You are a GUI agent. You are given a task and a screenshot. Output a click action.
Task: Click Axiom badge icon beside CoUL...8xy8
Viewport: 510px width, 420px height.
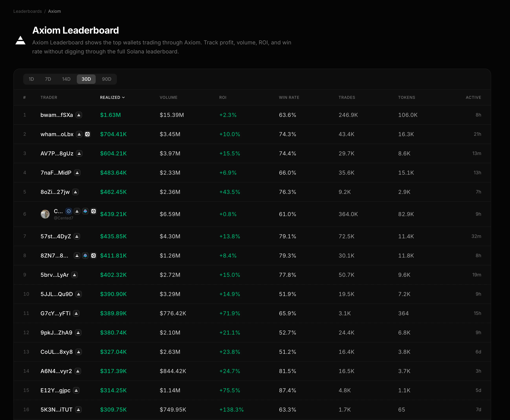click(78, 352)
